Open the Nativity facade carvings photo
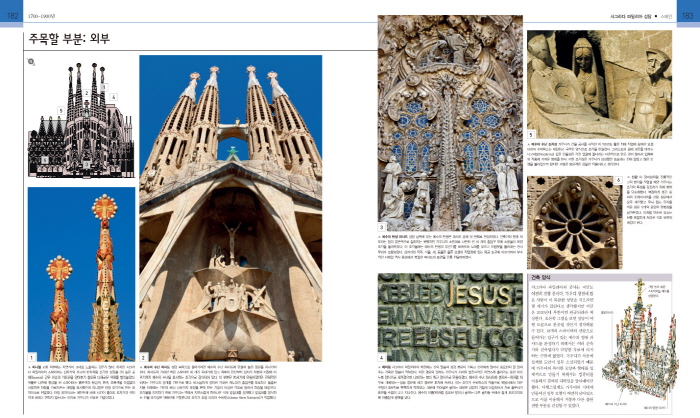This screenshot has height=418, width=700. click(449, 118)
